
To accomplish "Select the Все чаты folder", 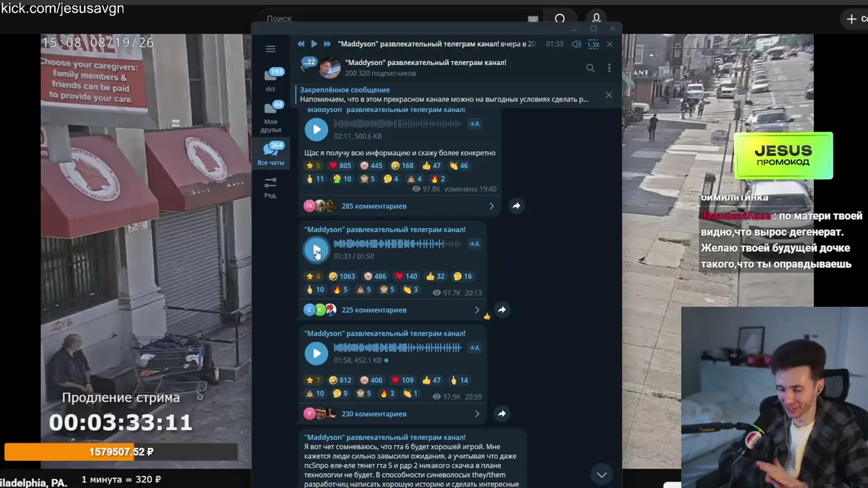I will (x=271, y=154).
